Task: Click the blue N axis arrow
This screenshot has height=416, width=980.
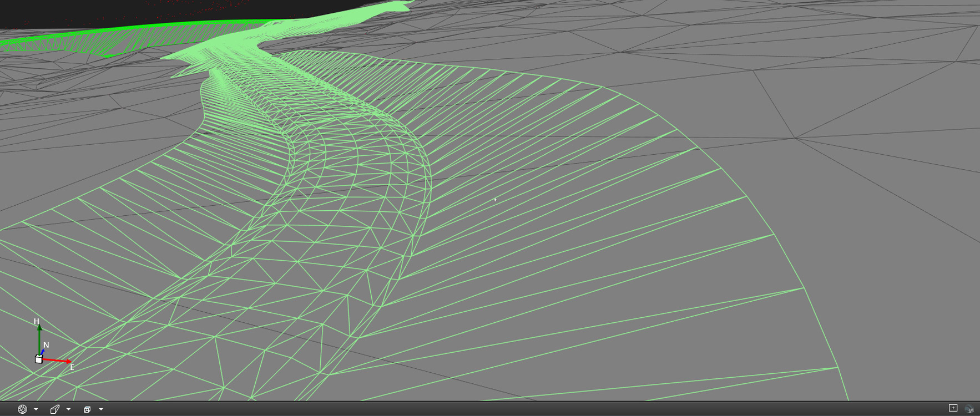Action: 43,352
